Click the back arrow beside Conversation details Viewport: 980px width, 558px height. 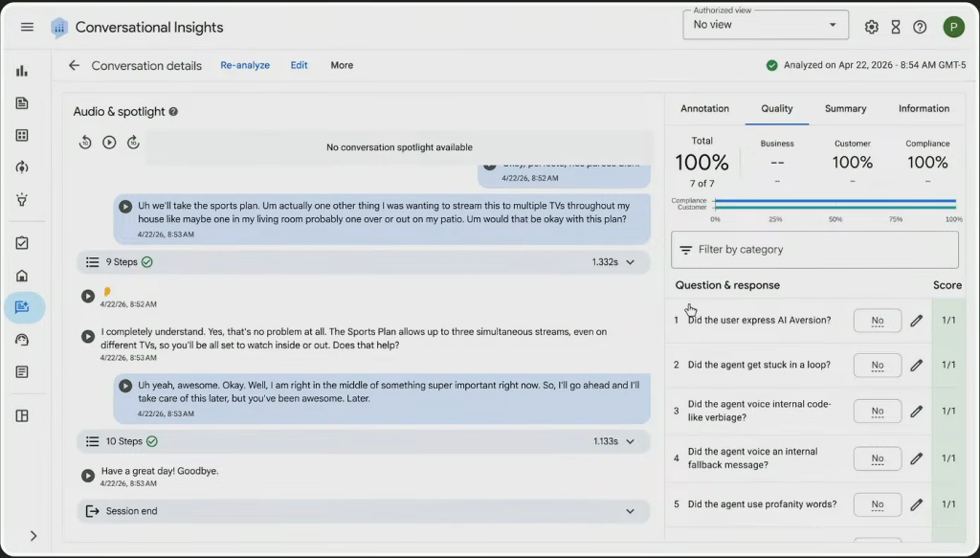74,66
